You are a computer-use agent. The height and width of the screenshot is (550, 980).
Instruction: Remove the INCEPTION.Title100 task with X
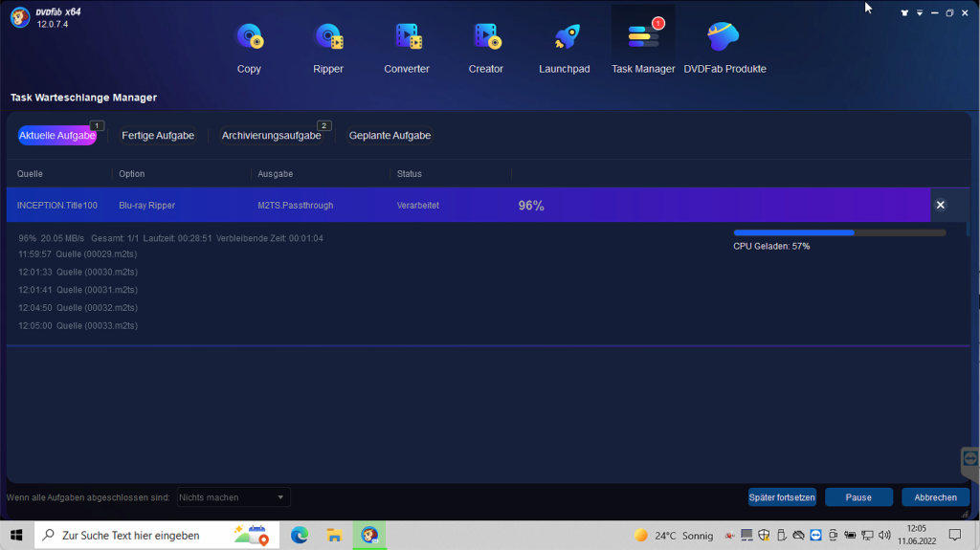[940, 205]
